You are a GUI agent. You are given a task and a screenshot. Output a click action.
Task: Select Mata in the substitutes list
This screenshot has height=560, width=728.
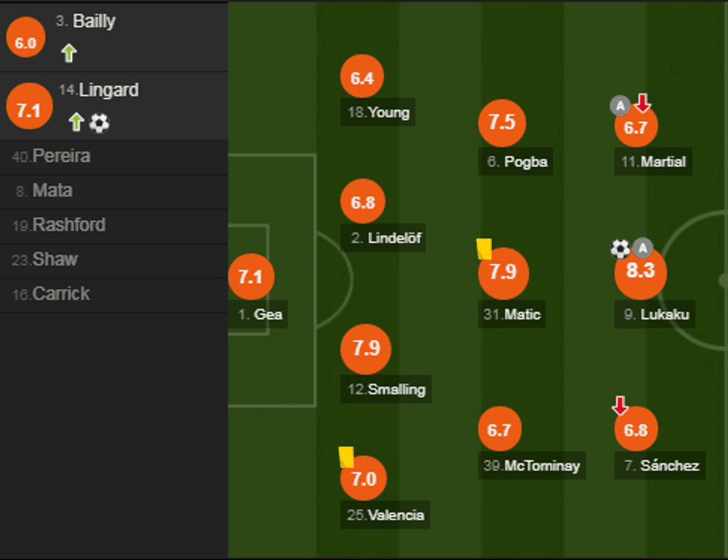click(x=52, y=191)
